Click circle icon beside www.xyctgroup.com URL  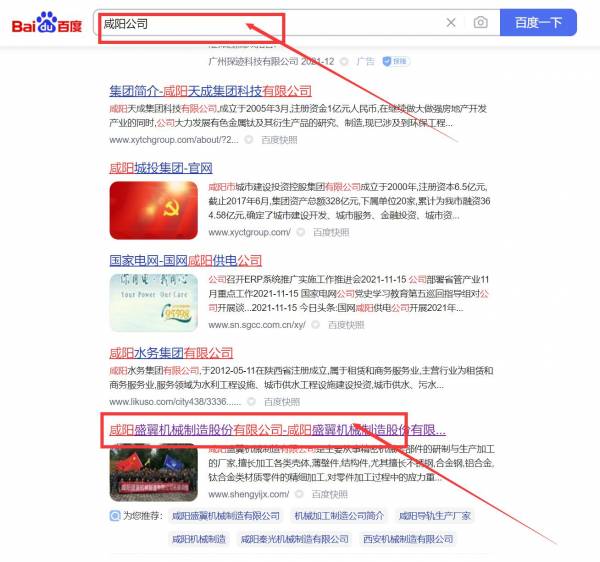point(301,232)
